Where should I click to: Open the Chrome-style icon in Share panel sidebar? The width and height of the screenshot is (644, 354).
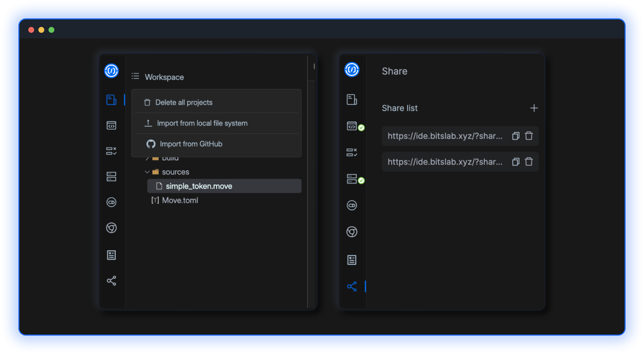point(352,232)
